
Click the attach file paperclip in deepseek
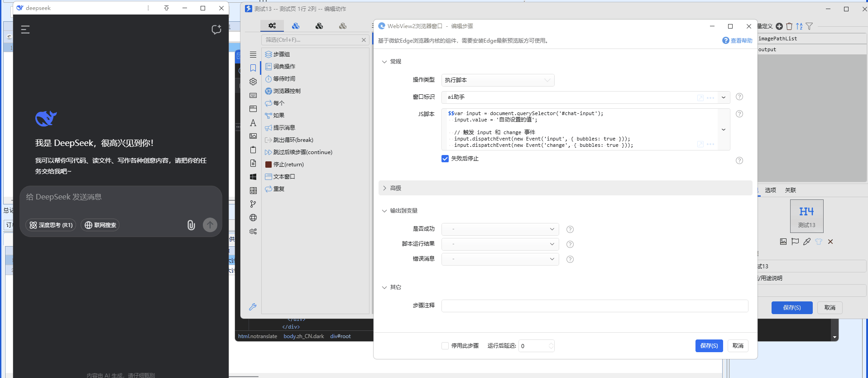pos(191,225)
